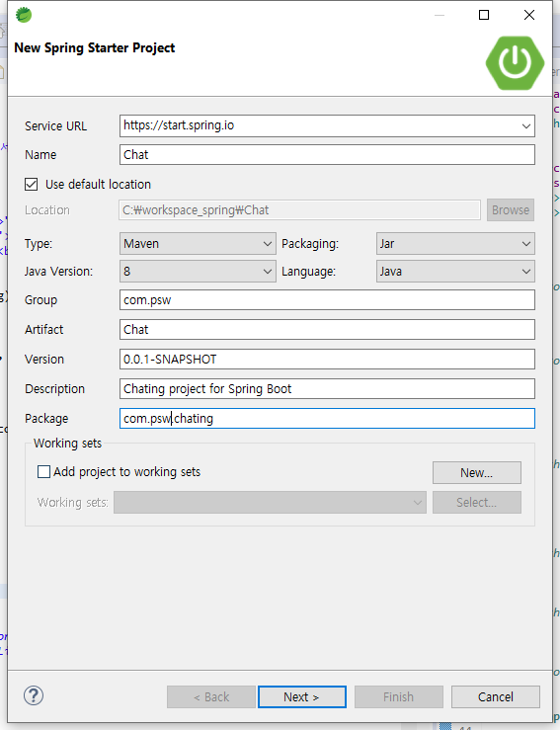Open the Packaging Jar dropdown
Image resolution: width=560 pixels, height=730 pixels.
(x=455, y=243)
